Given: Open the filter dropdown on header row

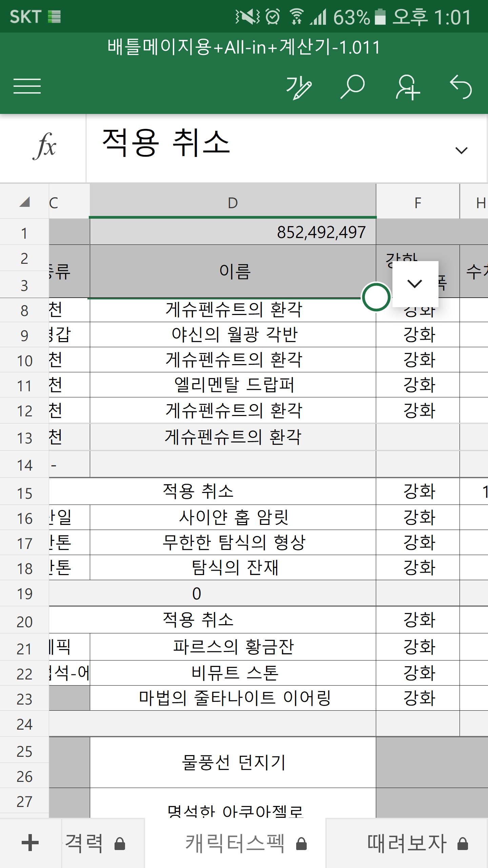Looking at the screenshot, I should point(415,283).
